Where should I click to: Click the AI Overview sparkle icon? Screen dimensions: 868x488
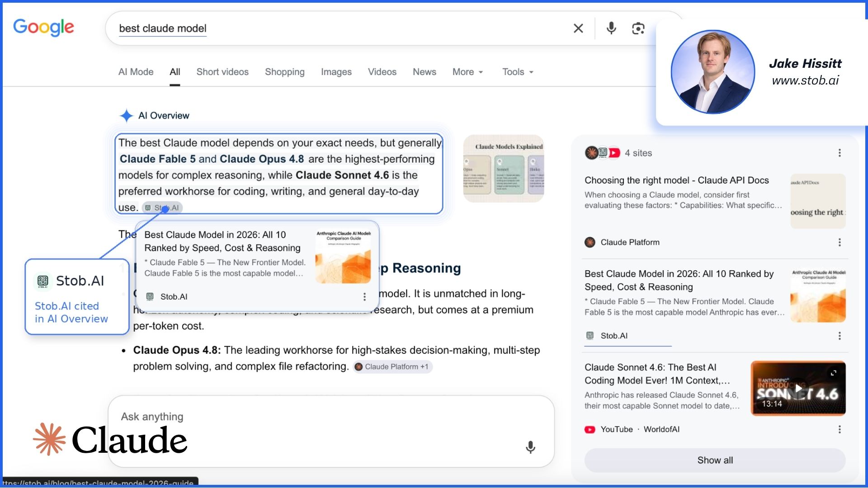coord(127,116)
